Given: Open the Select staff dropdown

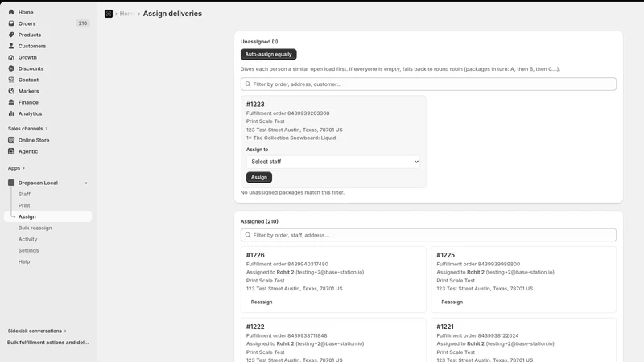Looking at the screenshot, I should (333, 162).
